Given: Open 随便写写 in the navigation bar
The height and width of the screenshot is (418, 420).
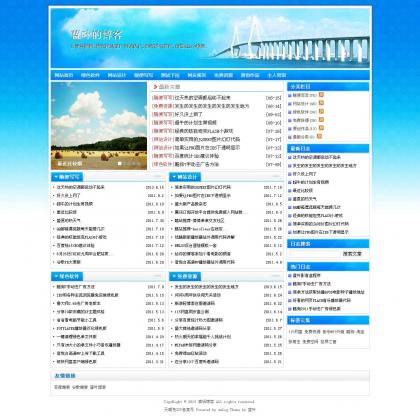Looking at the screenshot, I should [144, 75].
